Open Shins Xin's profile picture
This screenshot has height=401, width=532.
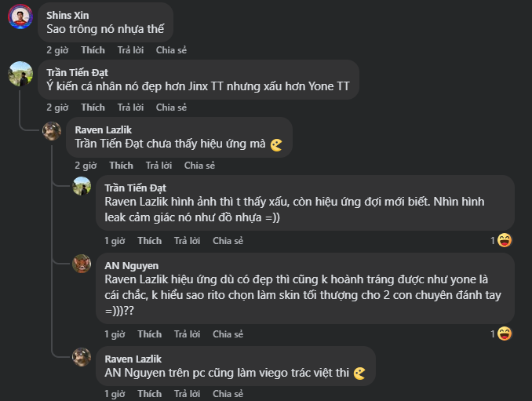point(20,16)
